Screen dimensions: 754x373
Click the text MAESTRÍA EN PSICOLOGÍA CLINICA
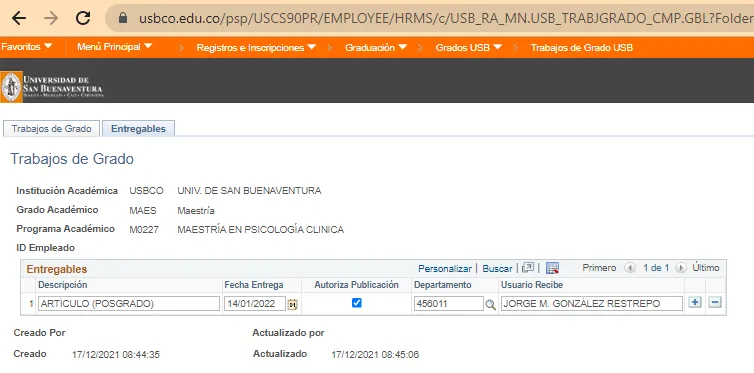coord(261,230)
